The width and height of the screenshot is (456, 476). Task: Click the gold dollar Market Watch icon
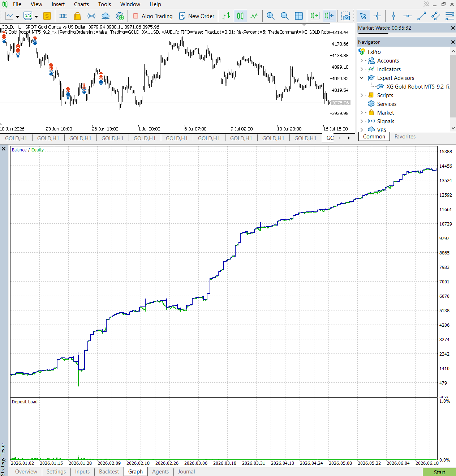coord(47,16)
